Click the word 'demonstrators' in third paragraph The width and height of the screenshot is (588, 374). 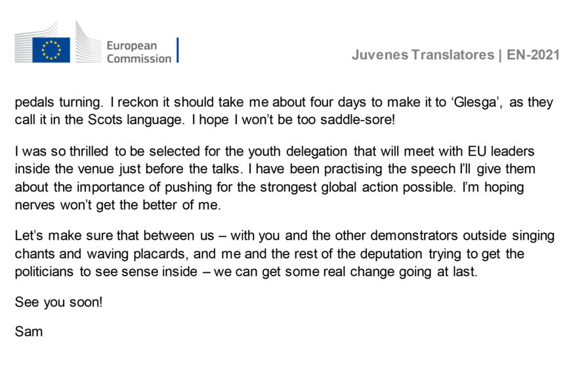414,236
